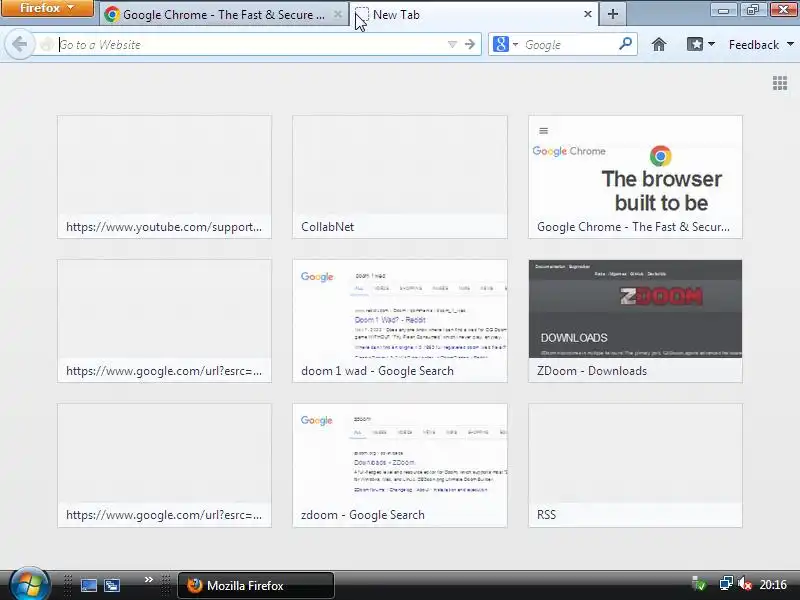Click the green security tray icon

[699, 583]
